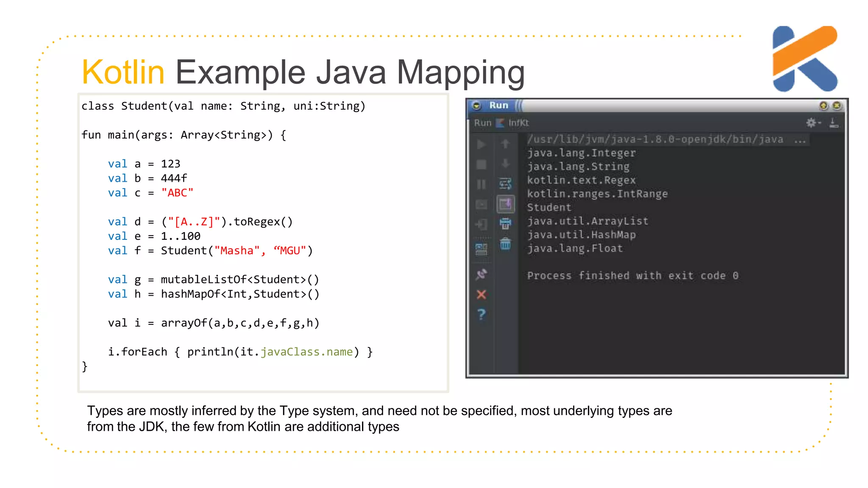Click the stop process square icon
The height and width of the screenshot is (488, 868).
(x=481, y=164)
